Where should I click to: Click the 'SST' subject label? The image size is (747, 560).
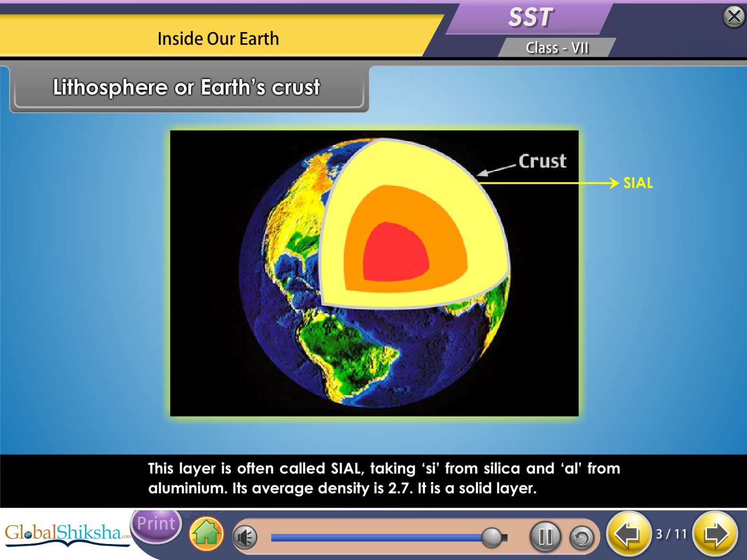tap(531, 17)
